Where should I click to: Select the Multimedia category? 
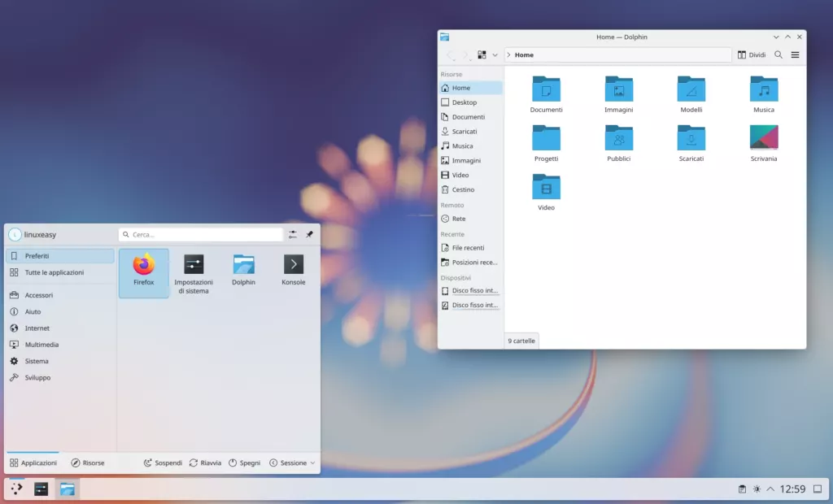tap(60, 344)
